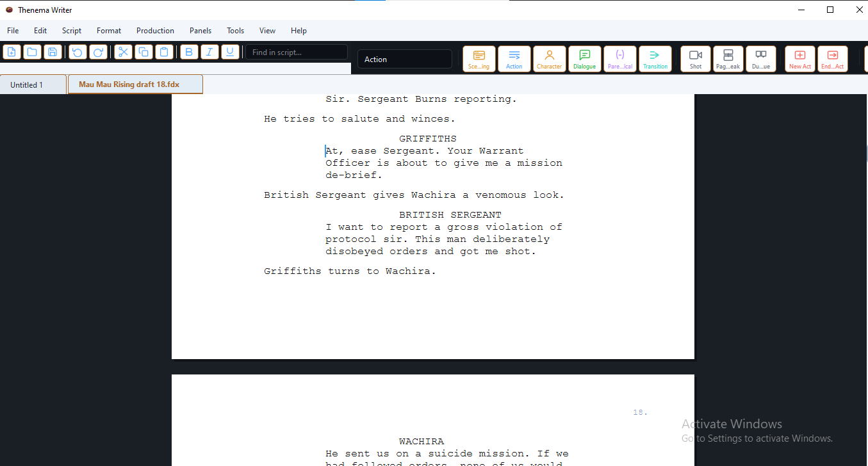The image size is (868, 466).
Task: Open the Tools menu
Action: [x=236, y=31]
